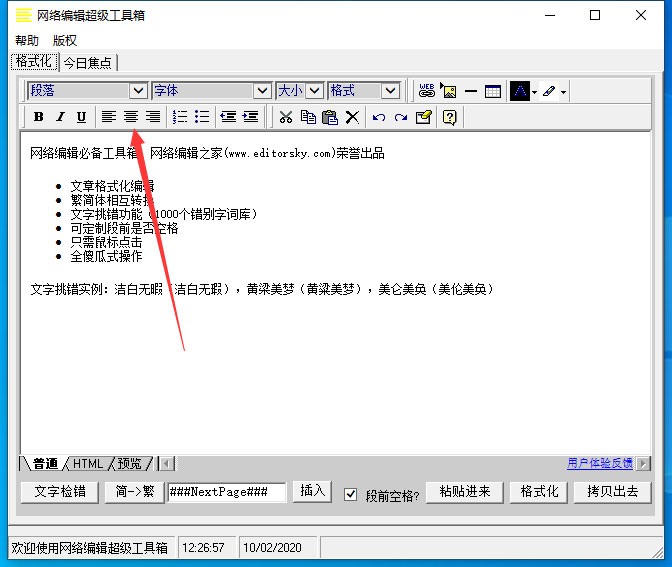The height and width of the screenshot is (567, 672).
Task: Insert a table
Action: tap(493, 91)
